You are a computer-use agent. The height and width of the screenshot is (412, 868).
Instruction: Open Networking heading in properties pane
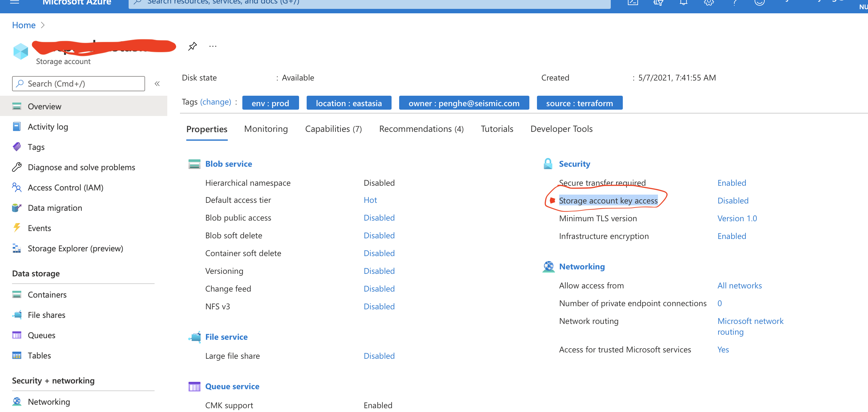point(582,267)
